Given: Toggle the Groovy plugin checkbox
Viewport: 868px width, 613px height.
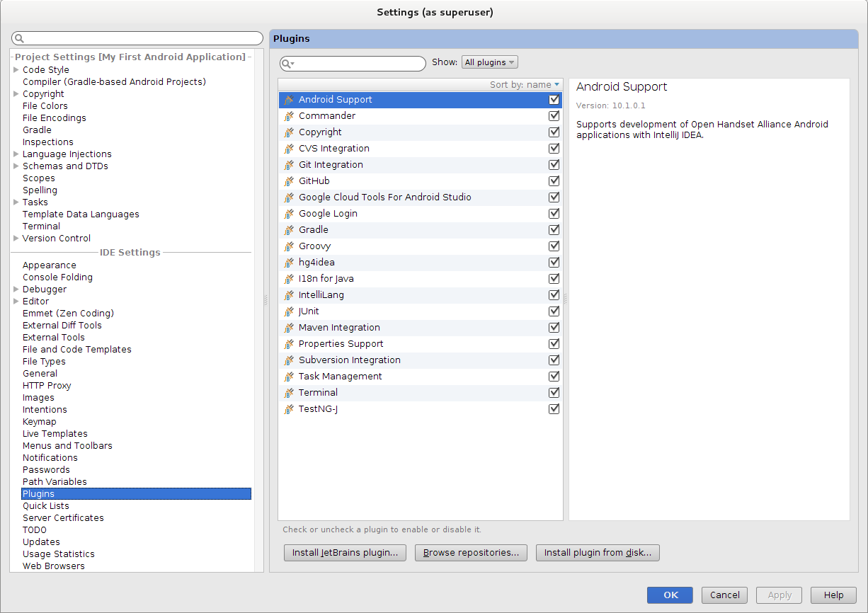Looking at the screenshot, I should coord(554,246).
